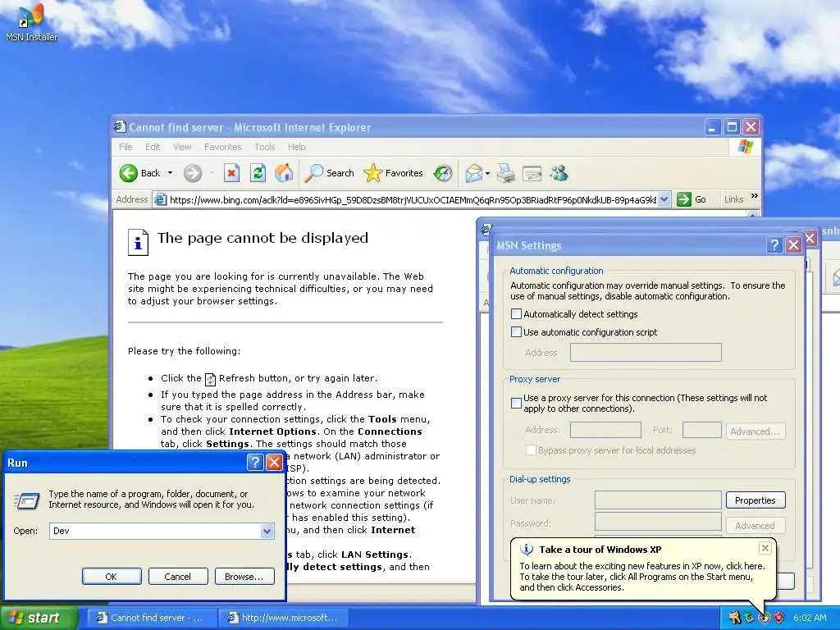
Task: Click the help question mark in Run dialog
Action: point(255,463)
